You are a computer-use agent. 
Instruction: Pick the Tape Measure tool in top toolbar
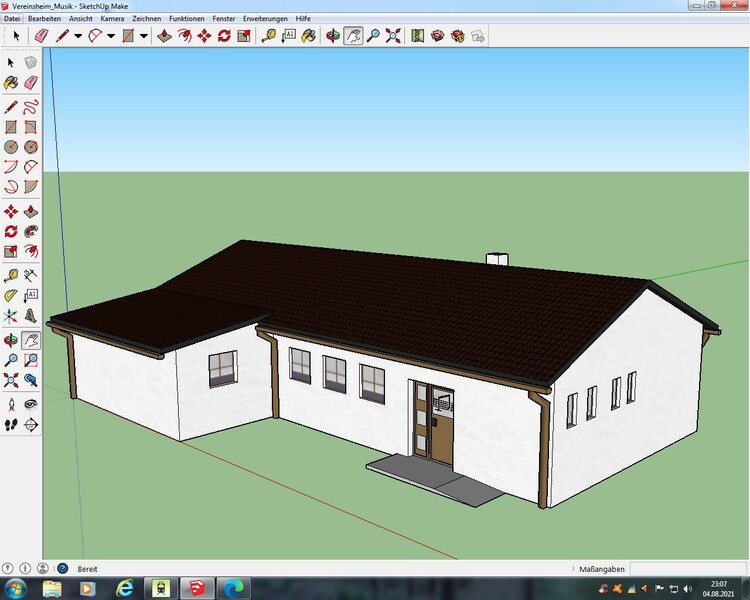point(269,36)
